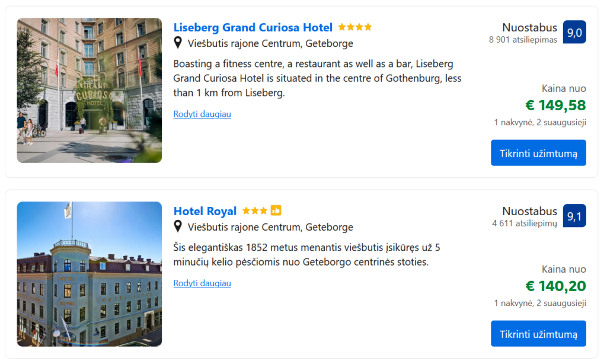This screenshot has height=364, width=607.
Task: Click Hotel Royal thumbs-up preferred badge
Action: (x=276, y=210)
